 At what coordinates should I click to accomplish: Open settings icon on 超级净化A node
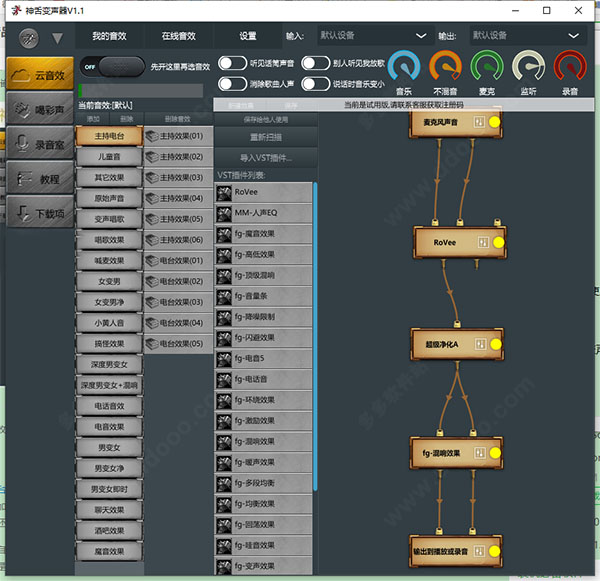480,344
